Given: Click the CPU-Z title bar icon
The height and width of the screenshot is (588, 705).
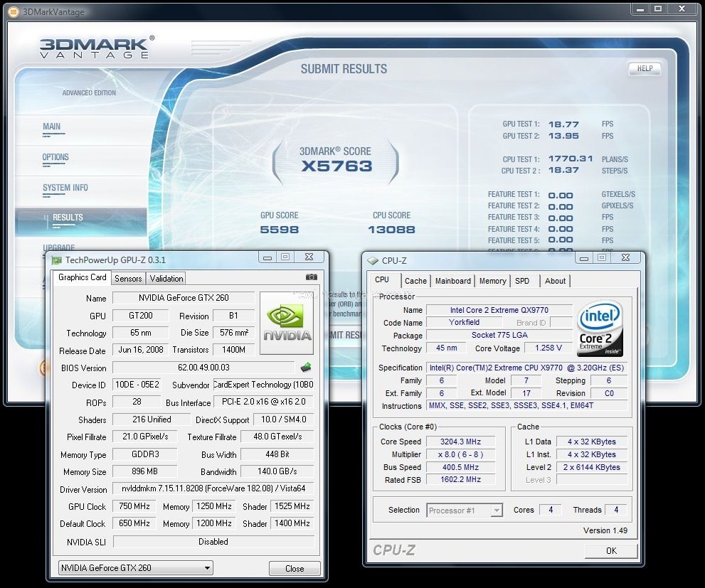Looking at the screenshot, I should pos(373,260).
